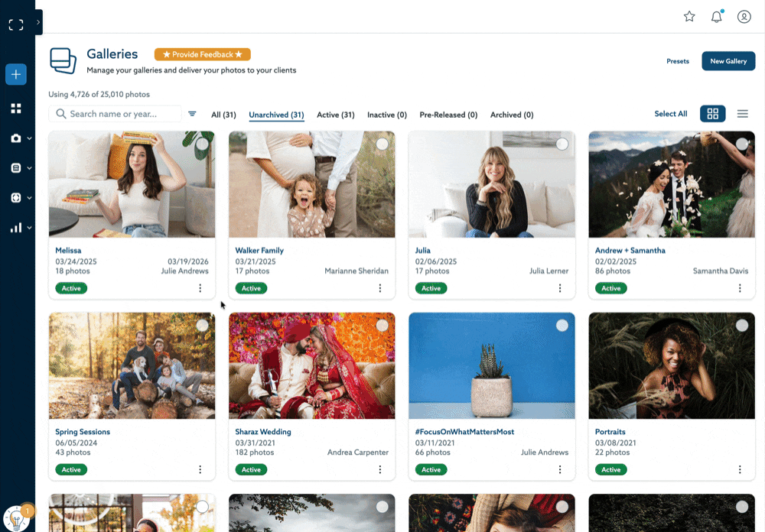Screen dimensions: 765x532
Task: Open the notifications bell icon
Action: pyautogui.click(x=717, y=16)
